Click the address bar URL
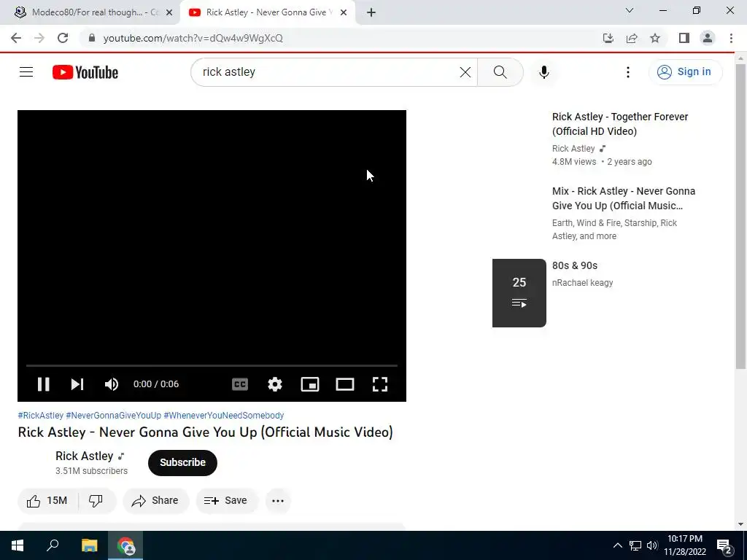The height and width of the screenshot is (560, 747). tap(193, 38)
